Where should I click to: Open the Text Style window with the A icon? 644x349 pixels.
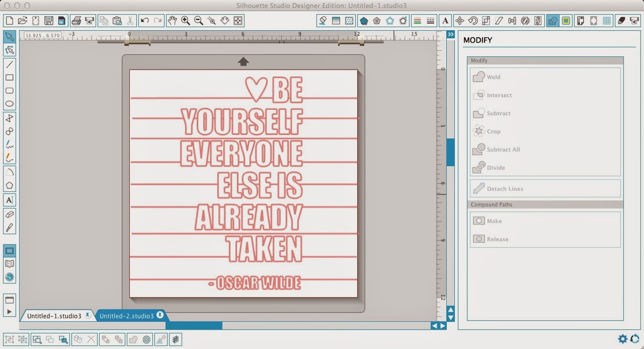click(x=445, y=21)
